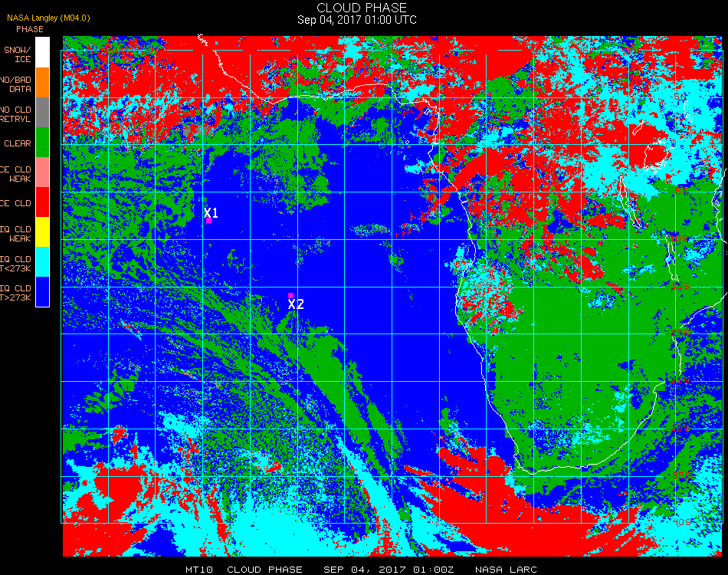Click the pink Ice Cld Weak swatch
728x575 pixels.
click(42, 172)
